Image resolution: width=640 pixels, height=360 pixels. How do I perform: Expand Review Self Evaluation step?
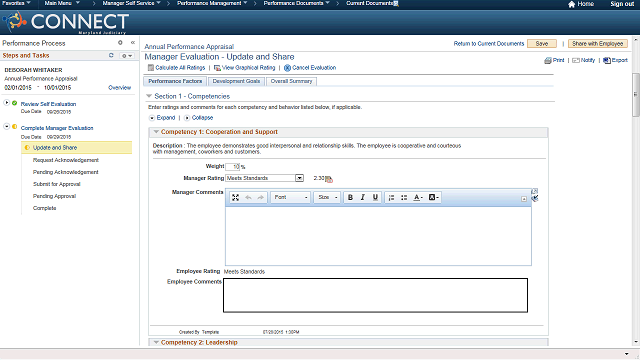[x=7, y=102]
